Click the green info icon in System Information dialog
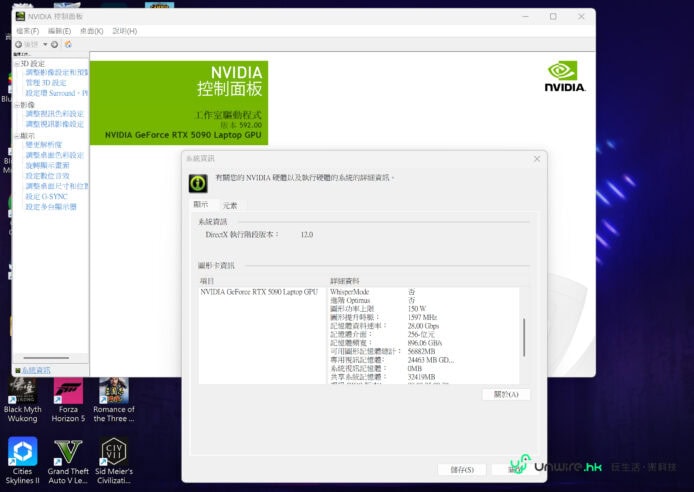 [x=198, y=183]
